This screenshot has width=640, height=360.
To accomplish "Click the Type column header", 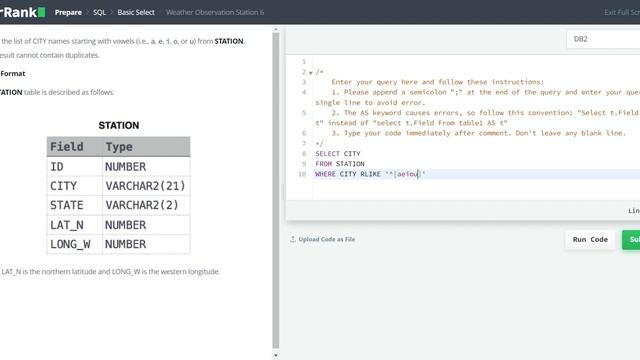I will [x=146, y=147].
